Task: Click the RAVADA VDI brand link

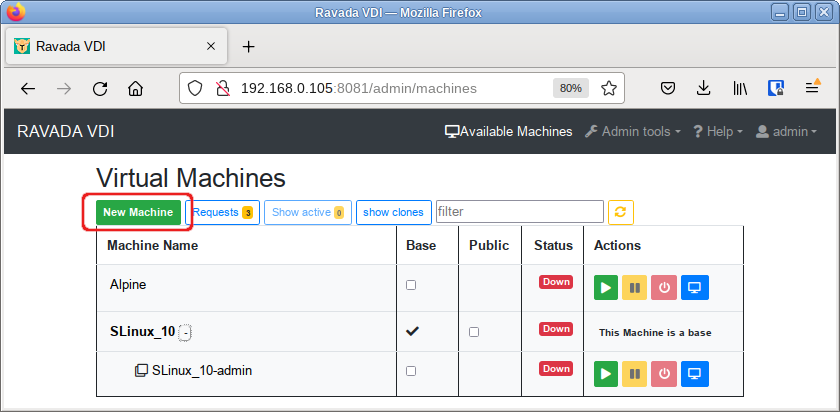Action: (x=65, y=132)
